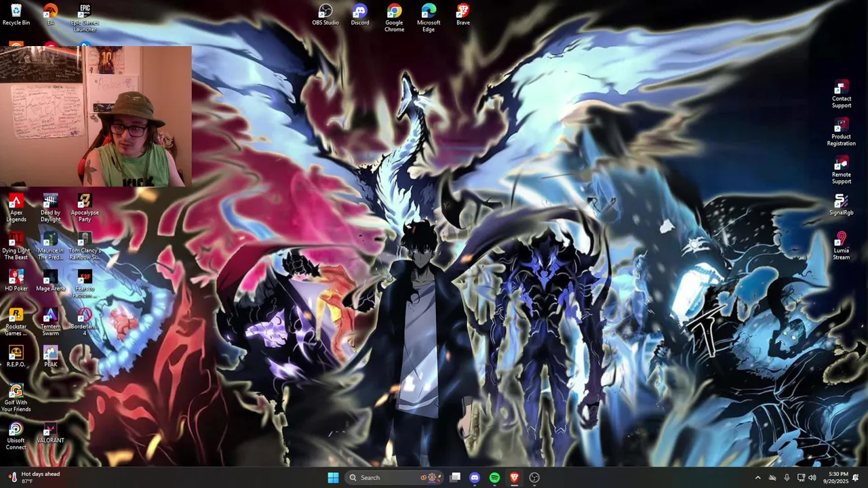868x488 pixels.
Task: Launch Google Chrome desktop shortcut
Action: 394,18
